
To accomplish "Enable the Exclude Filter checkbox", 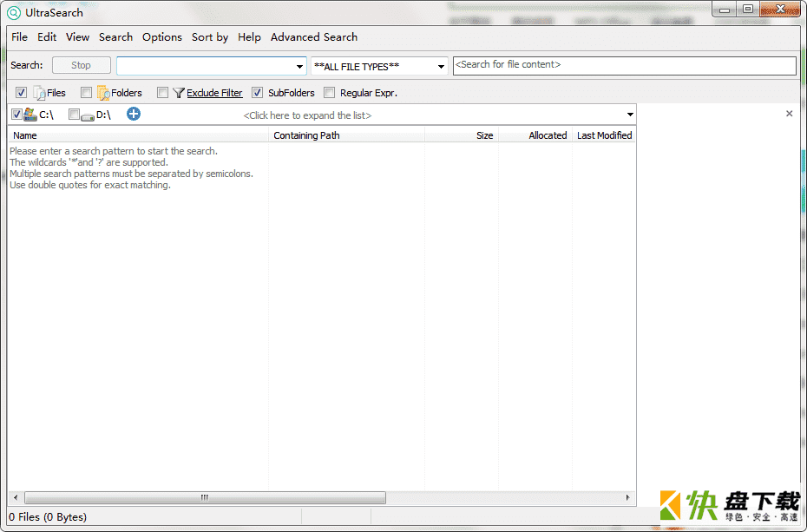I will click(x=162, y=93).
